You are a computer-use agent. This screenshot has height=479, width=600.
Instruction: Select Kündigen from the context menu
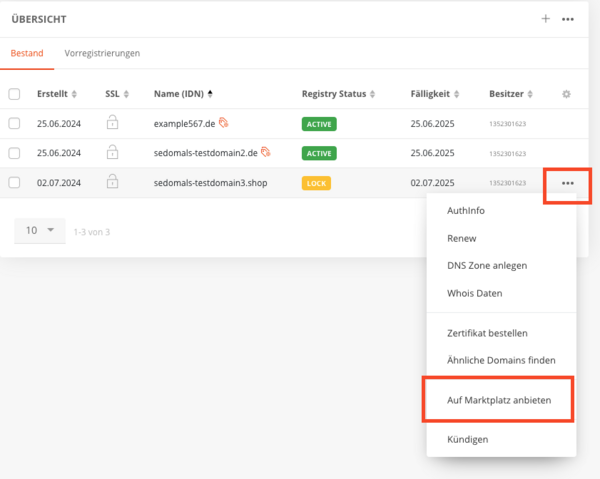tap(467, 439)
